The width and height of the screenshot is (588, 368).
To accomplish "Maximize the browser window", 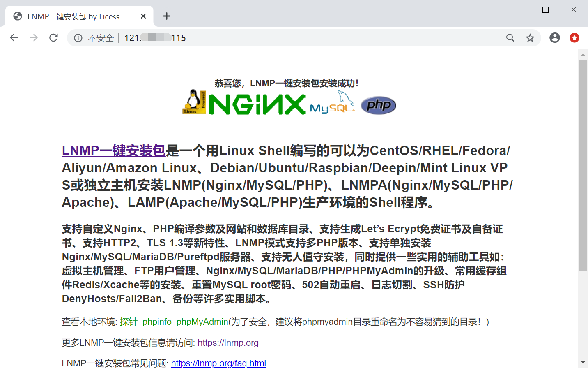I will click(x=545, y=9).
